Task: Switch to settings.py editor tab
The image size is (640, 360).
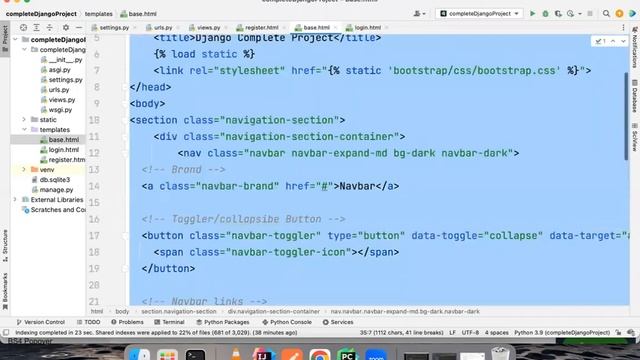Action: pyautogui.click(x=110, y=27)
